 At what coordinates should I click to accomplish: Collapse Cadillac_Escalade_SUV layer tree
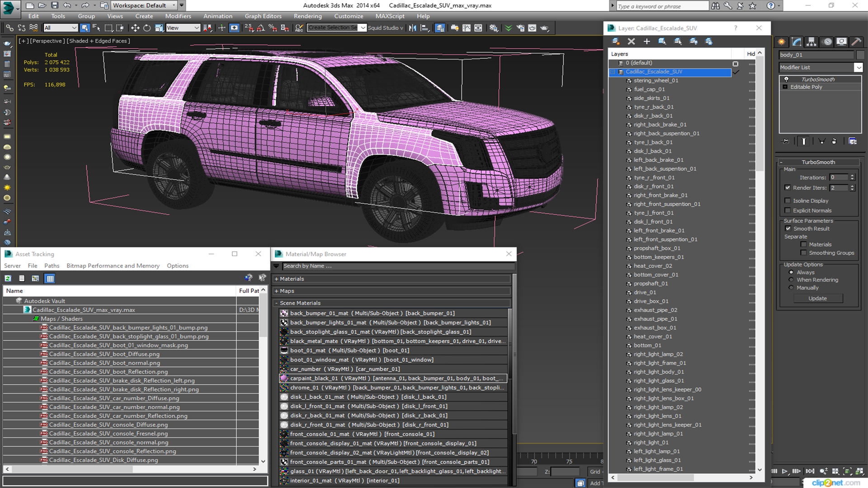click(x=613, y=72)
